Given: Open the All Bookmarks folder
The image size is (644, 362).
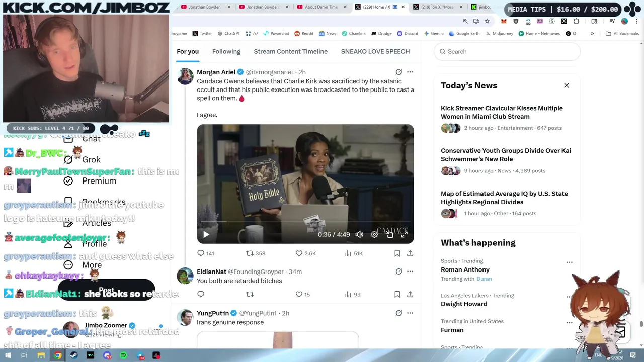Looking at the screenshot, I should click(x=622, y=34).
